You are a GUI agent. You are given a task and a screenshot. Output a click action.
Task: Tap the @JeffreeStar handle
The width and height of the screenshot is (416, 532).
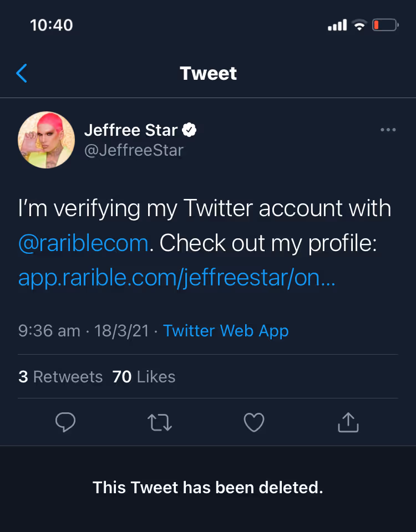134,150
